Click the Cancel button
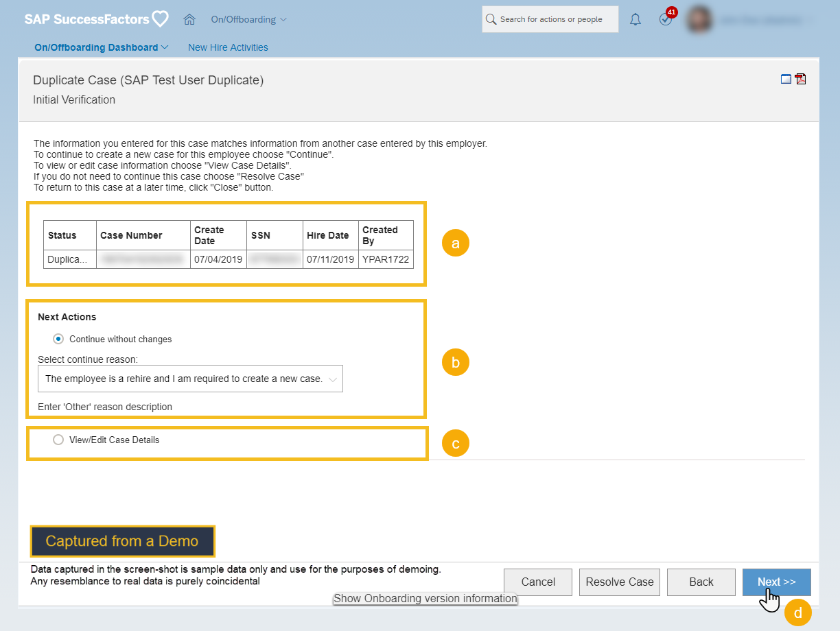 538,582
